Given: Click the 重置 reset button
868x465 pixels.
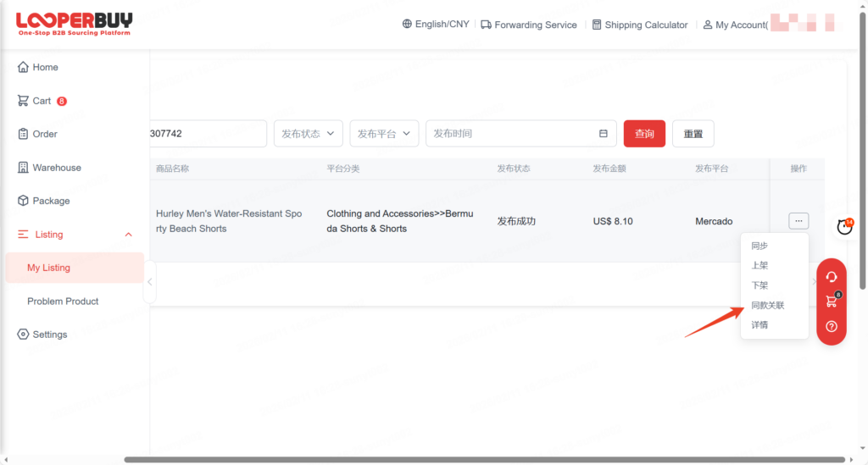Looking at the screenshot, I should (x=693, y=134).
